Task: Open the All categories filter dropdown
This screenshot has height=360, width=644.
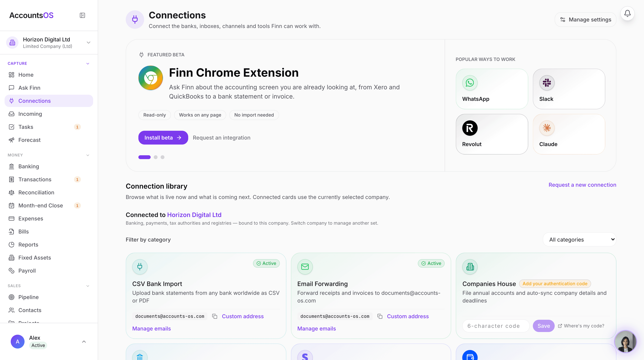Action: click(579, 239)
